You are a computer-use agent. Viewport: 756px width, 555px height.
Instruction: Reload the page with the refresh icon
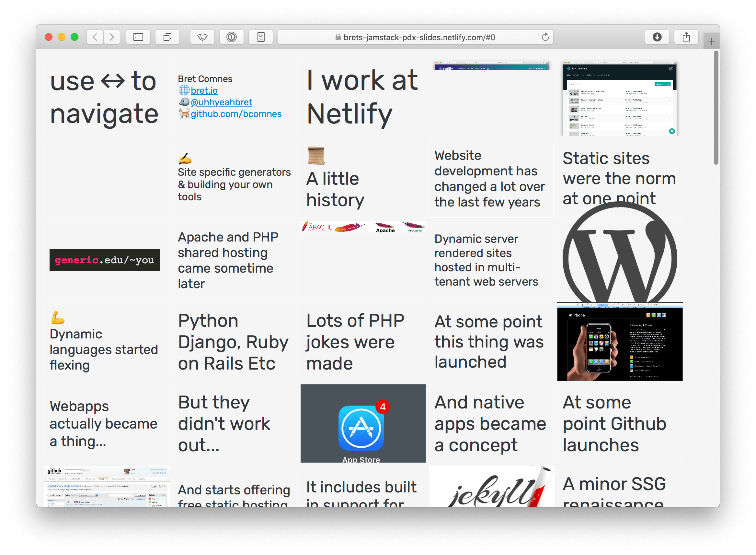click(545, 37)
